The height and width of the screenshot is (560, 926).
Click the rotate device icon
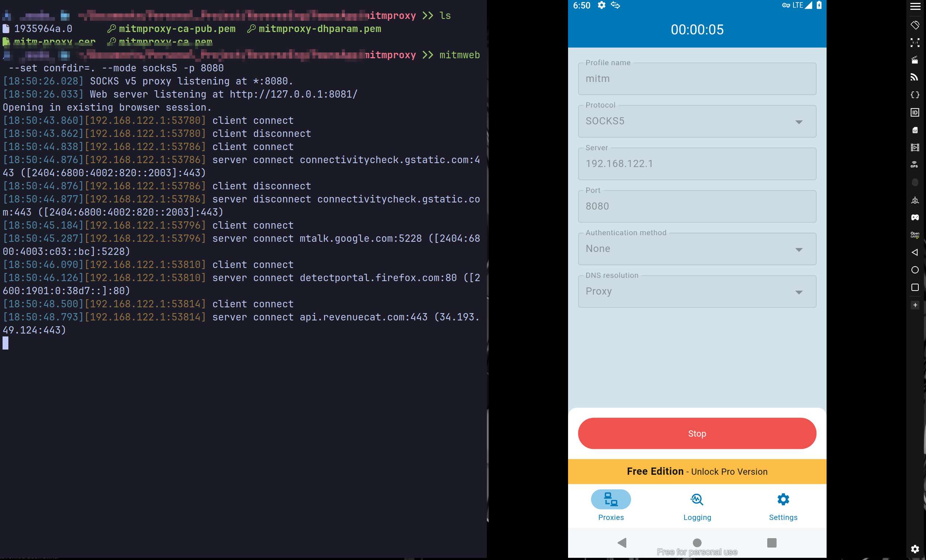(914, 25)
